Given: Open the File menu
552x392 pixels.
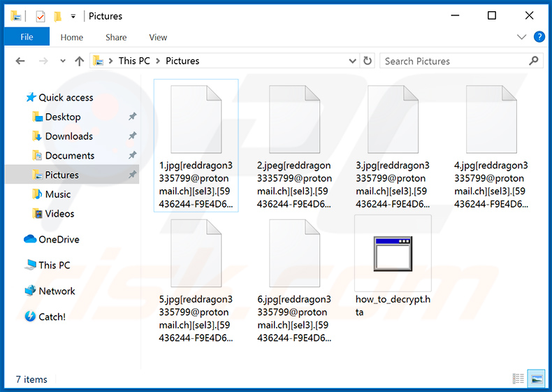Looking at the screenshot, I should pyautogui.click(x=27, y=38).
